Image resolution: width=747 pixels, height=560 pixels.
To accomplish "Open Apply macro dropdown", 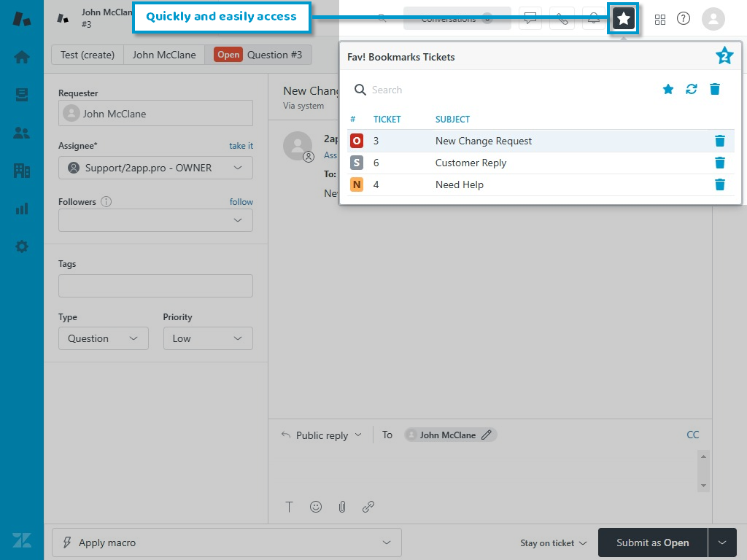I will (x=226, y=542).
